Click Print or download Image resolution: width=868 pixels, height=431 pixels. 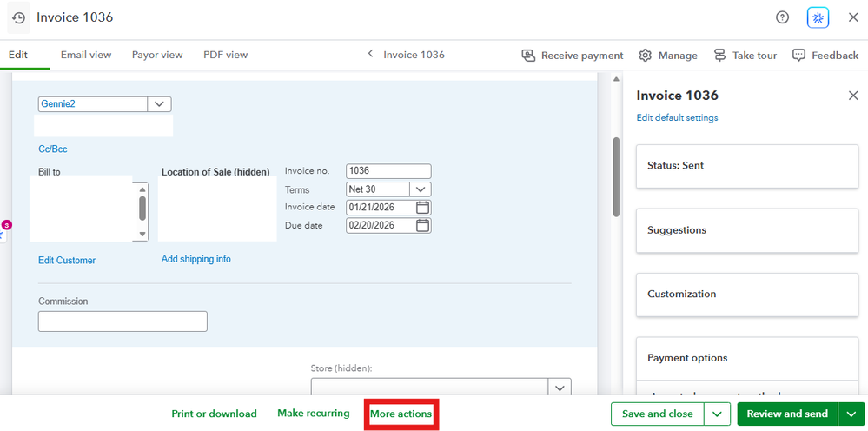click(x=215, y=414)
